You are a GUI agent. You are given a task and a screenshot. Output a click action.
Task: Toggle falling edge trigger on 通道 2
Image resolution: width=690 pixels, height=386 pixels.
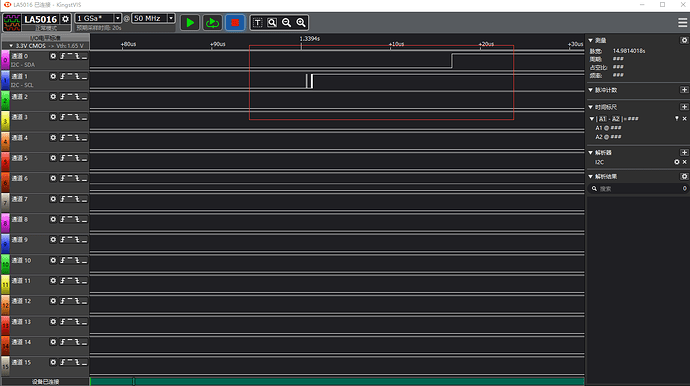pos(77,97)
